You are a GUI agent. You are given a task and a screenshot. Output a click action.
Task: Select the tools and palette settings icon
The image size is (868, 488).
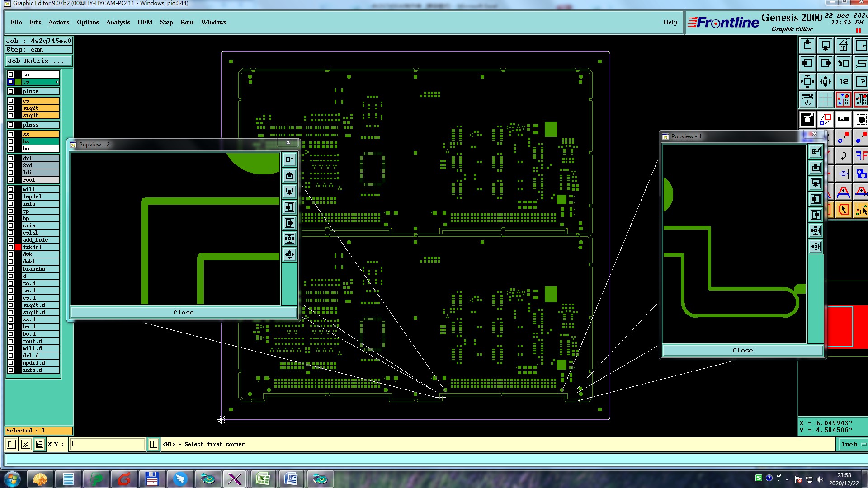[807, 99]
